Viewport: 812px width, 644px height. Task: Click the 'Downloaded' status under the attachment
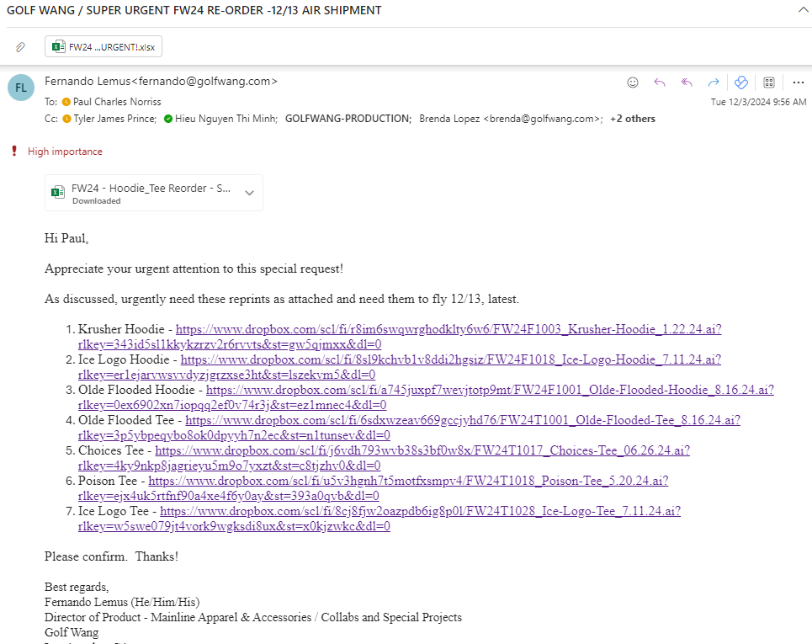coord(96,201)
